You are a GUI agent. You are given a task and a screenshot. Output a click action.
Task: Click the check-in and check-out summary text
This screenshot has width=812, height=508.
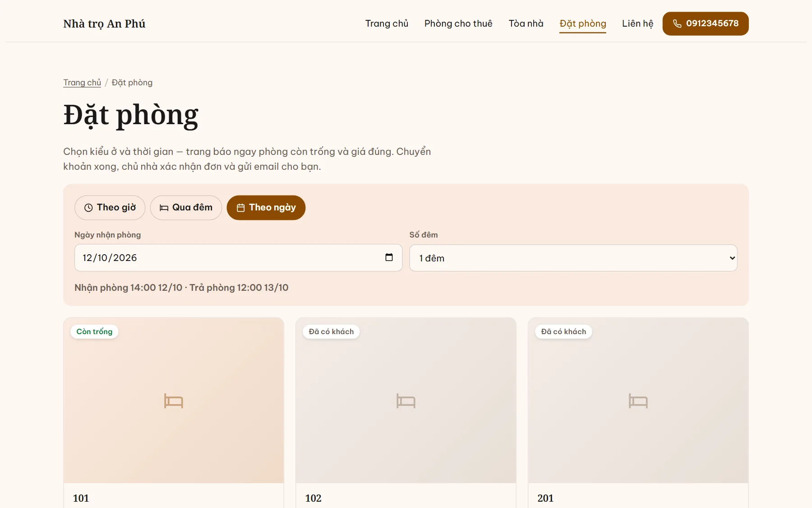pos(181,288)
